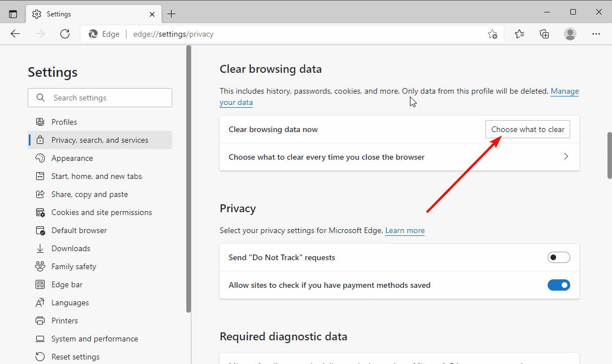The image size is (612, 364).
Task: Click the Languages icon
Action: pyautogui.click(x=40, y=302)
